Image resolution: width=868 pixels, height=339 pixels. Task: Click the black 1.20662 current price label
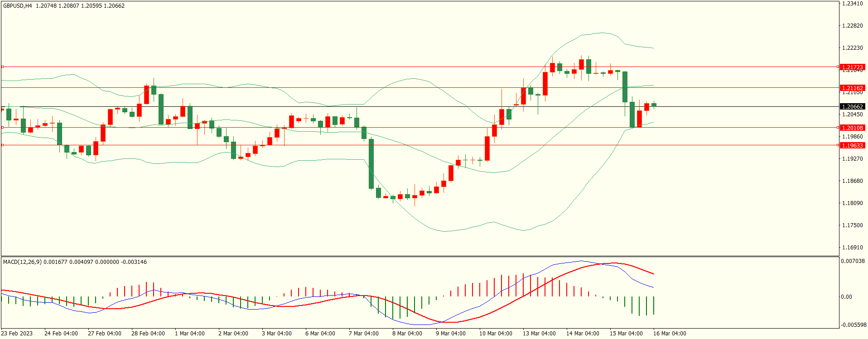tap(852, 107)
